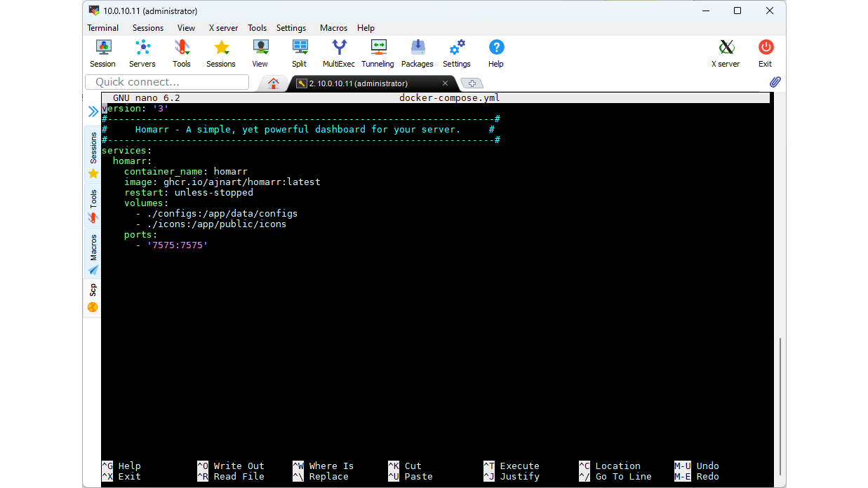This screenshot has height=488, width=868.
Task: Open MobaXterm Settings via gear icon
Action: coord(456,53)
